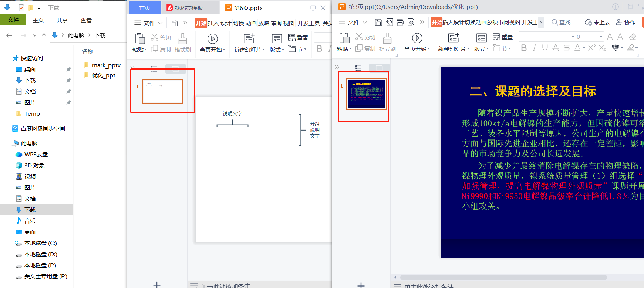
Task: Toggle the S text effect button
Action: (x=566, y=48)
